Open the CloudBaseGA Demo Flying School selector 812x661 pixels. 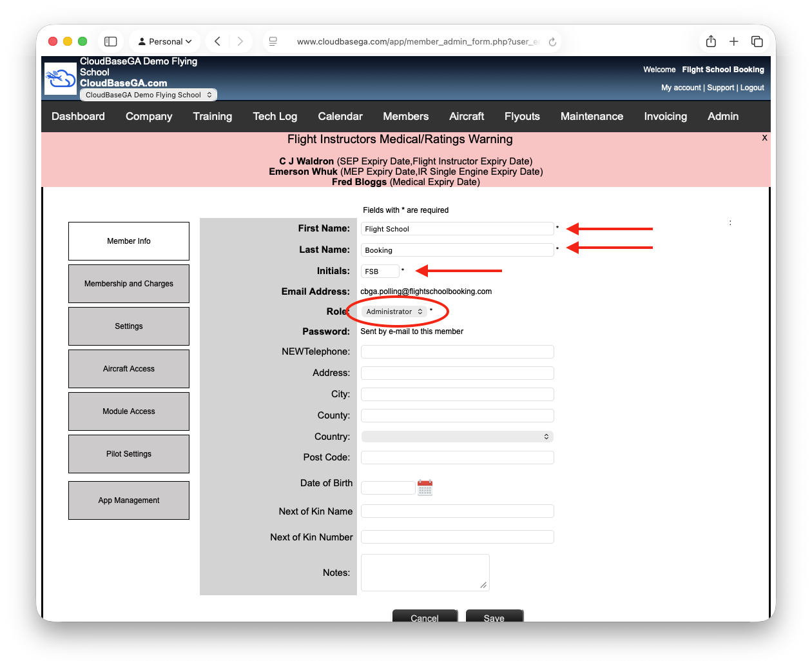tap(148, 95)
